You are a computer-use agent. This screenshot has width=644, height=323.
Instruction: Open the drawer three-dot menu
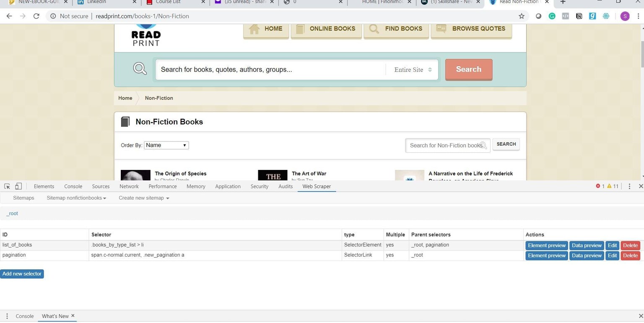7,316
